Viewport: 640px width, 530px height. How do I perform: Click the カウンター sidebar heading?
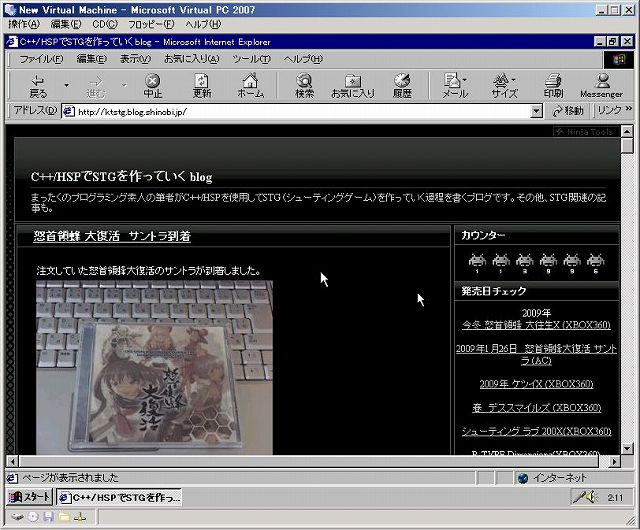[483, 235]
